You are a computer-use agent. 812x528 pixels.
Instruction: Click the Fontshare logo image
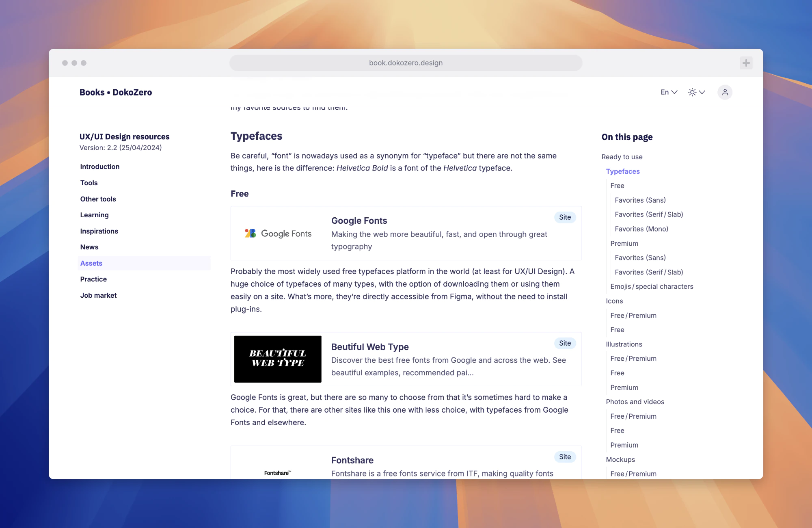pyautogui.click(x=278, y=473)
